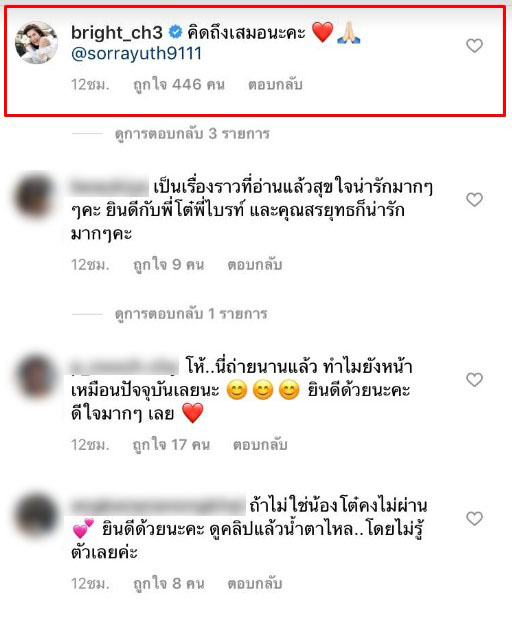Like the comment praising the sweet story
512x617 pixels.
click(x=474, y=200)
